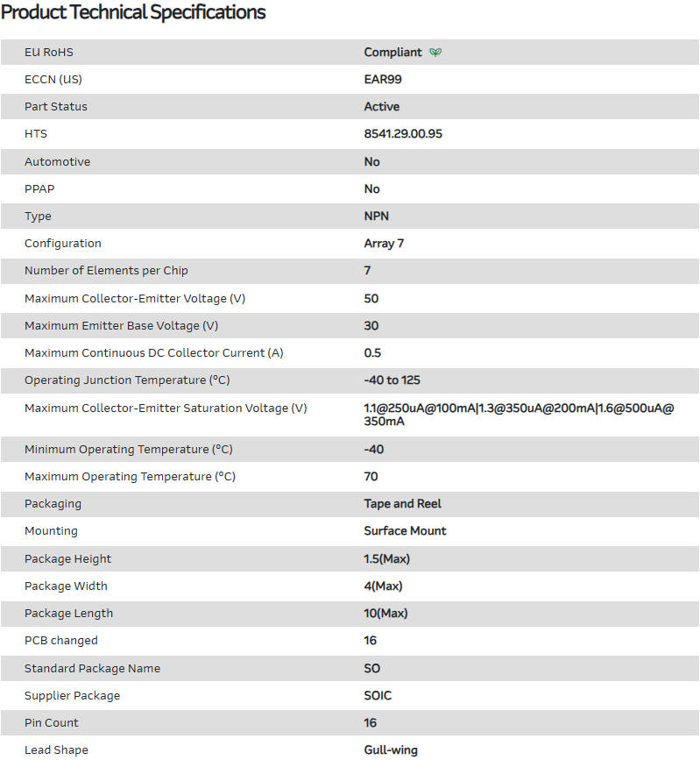The image size is (700, 760).
Task: Select the -40 to 125 junction temperature value
Action: (x=392, y=380)
